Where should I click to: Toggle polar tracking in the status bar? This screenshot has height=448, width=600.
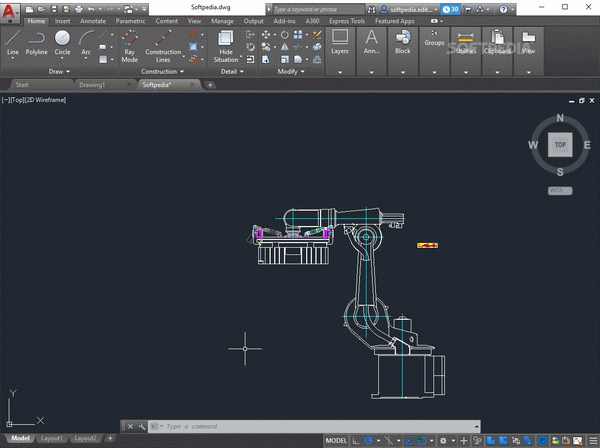coord(368,441)
